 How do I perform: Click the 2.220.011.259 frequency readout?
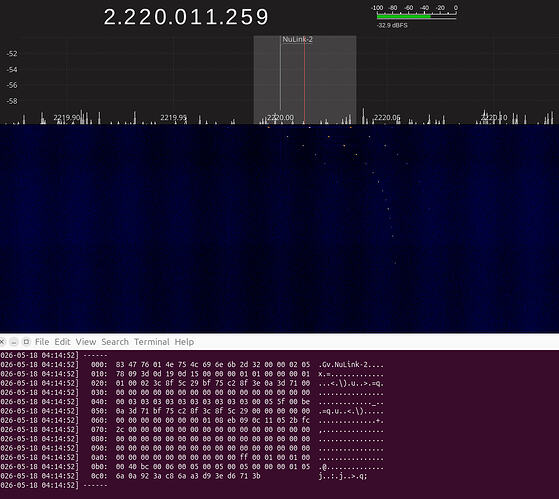click(x=186, y=17)
